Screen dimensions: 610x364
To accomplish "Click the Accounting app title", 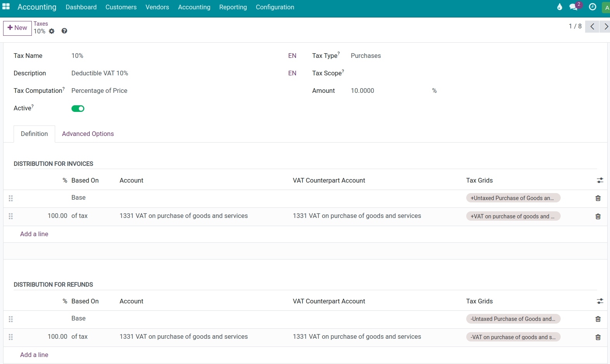I will [x=37, y=7].
